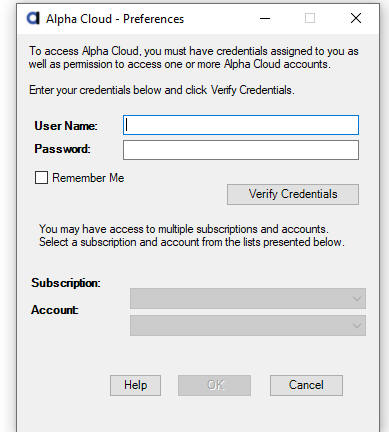Click the disabled OK button
The width and height of the screenshot is (389, 432).
214,385
